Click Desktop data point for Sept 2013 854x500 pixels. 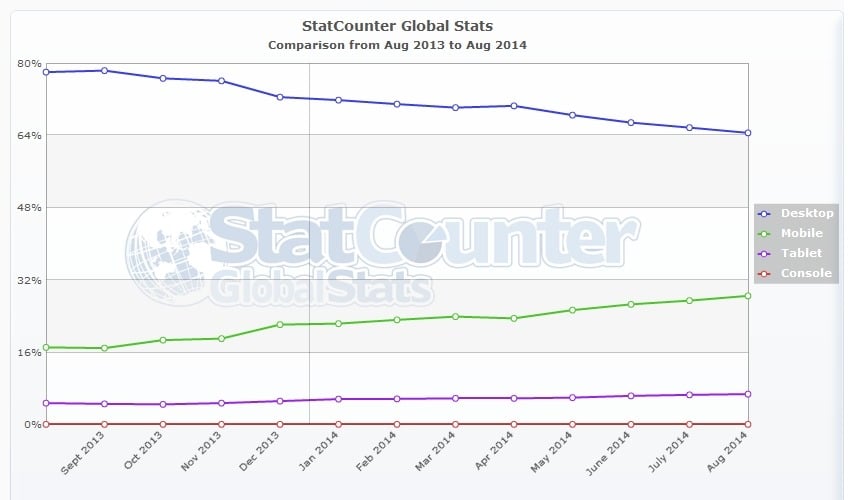click(105, 70)
